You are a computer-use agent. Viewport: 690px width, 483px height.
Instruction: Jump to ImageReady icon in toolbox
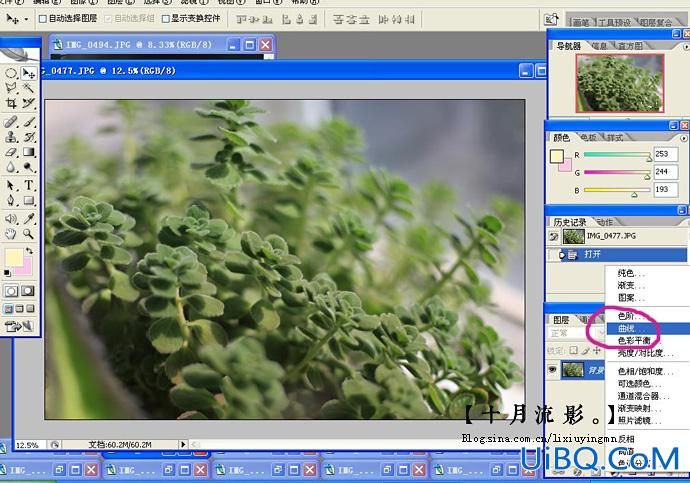(x=19, y=326)
